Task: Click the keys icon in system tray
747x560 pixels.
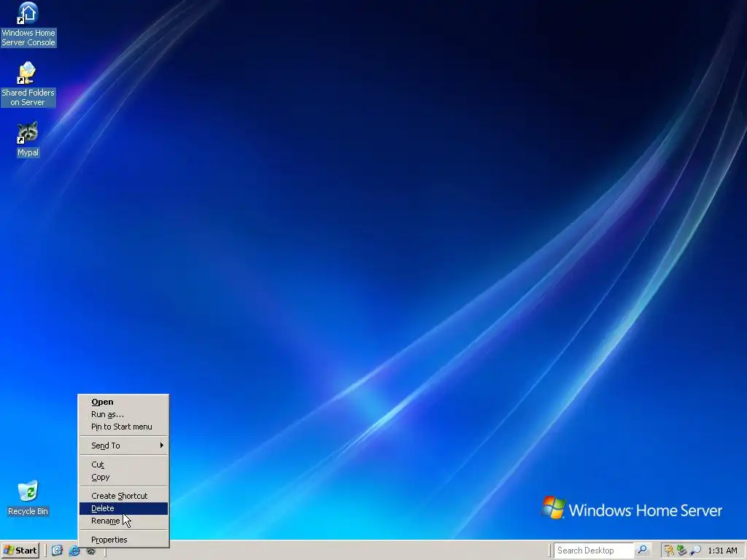Action: coord(669,551)
